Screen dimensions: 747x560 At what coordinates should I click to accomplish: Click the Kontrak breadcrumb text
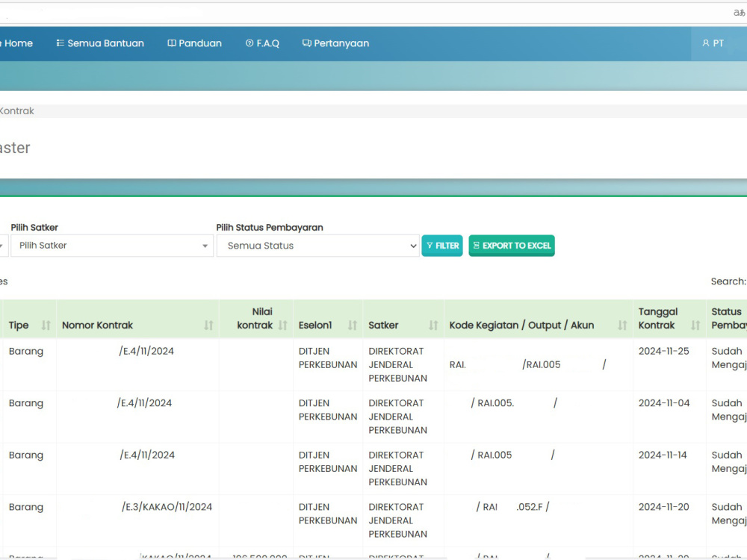pyautogui.click(x=16, y=111)
